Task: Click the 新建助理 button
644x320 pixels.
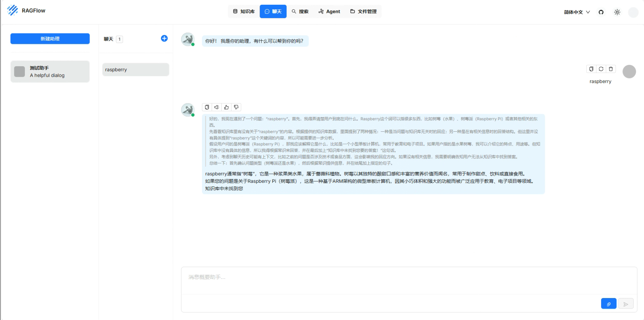Action: pos(50,39)
